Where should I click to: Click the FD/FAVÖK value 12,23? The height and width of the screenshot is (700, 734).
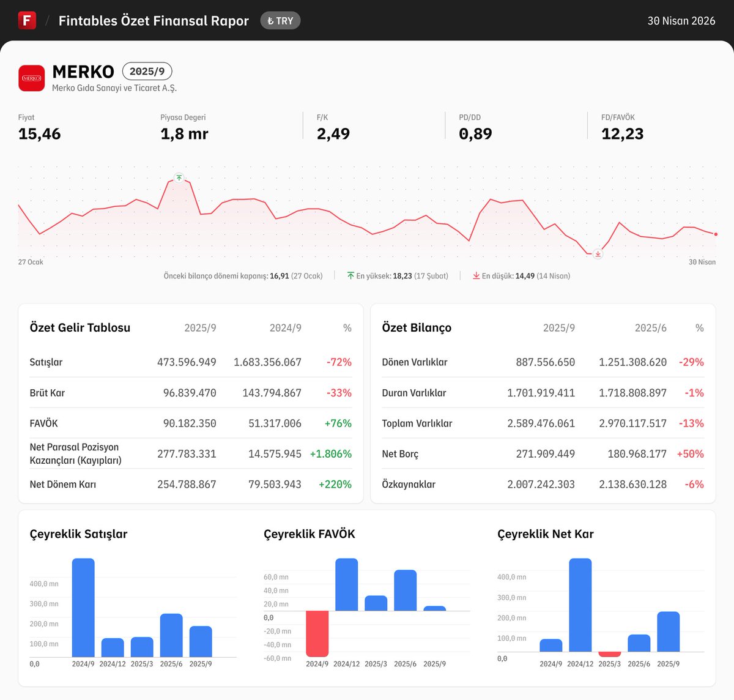622,134
